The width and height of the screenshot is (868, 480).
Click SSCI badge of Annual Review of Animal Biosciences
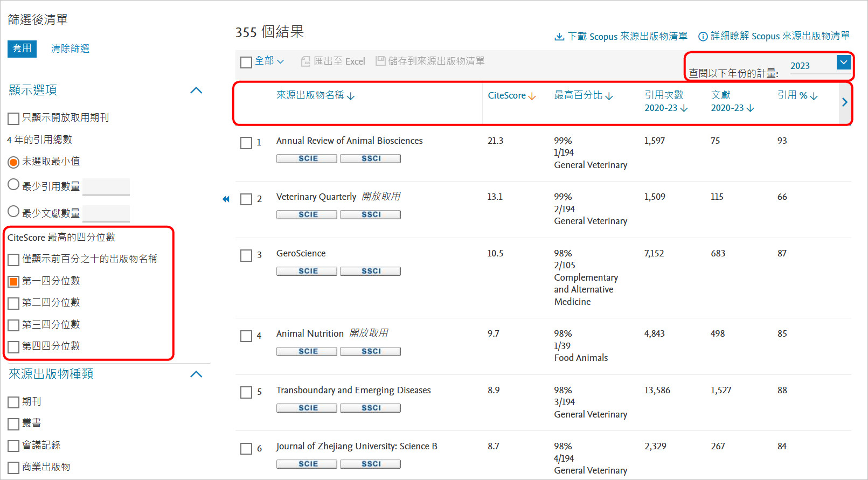[x=370, y=158]
